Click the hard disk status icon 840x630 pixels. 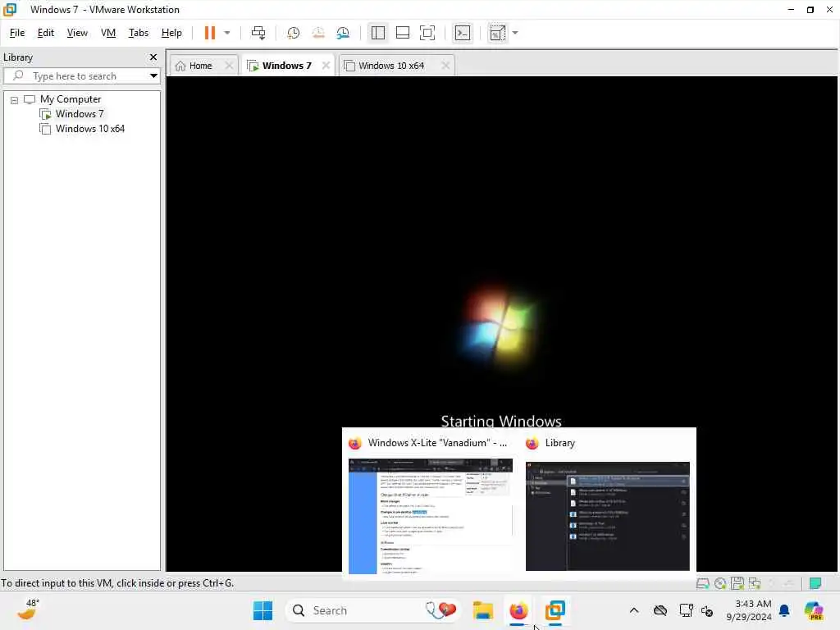[702, 583]
